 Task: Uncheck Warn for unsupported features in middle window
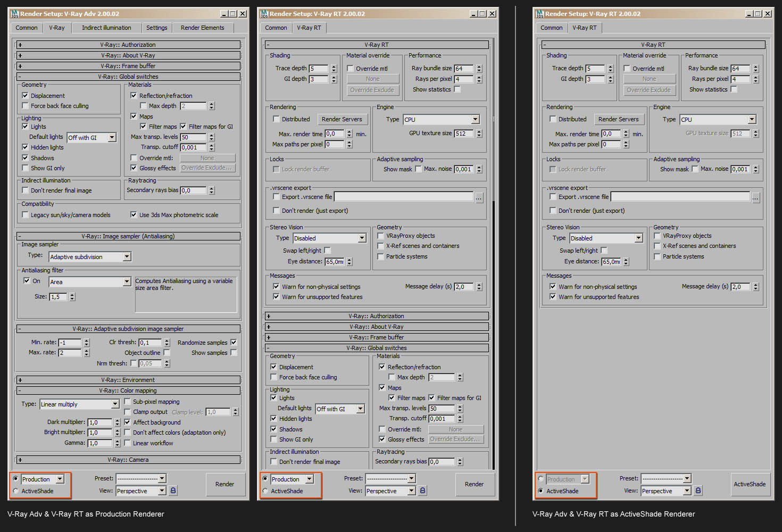pos(276,297)
